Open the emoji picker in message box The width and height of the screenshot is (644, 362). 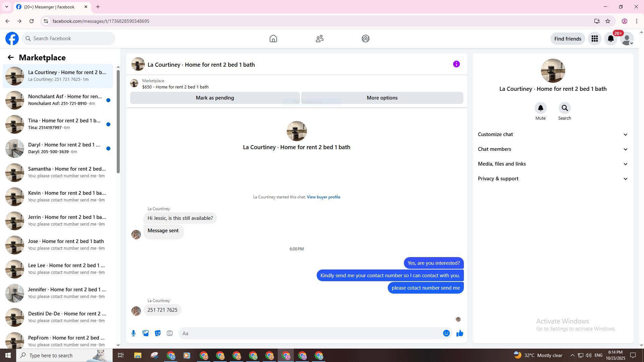tap(446, 333)
